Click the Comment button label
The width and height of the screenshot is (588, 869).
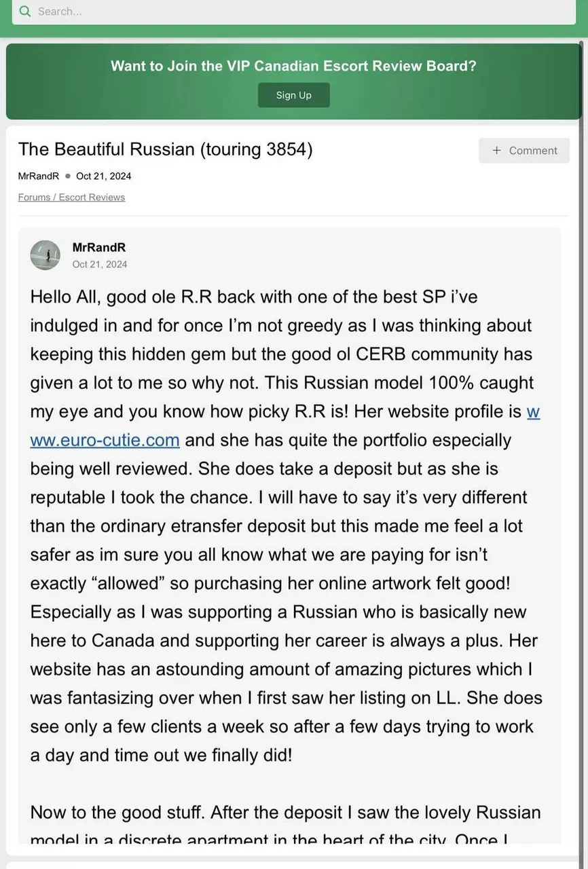[x=533, y=151]
